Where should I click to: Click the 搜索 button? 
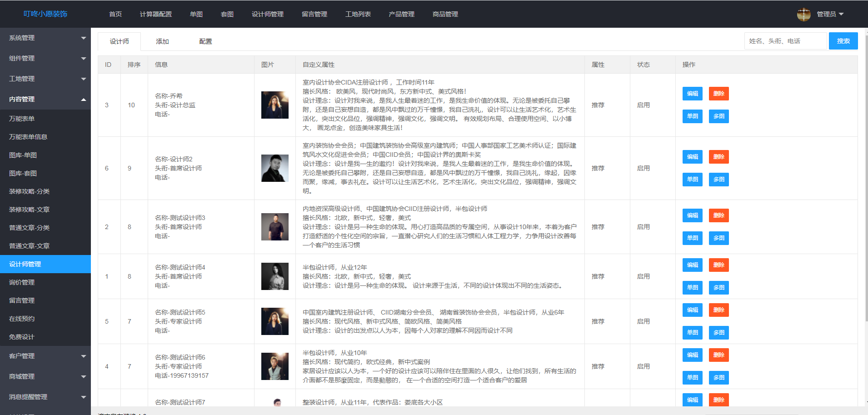pos(843,41)
